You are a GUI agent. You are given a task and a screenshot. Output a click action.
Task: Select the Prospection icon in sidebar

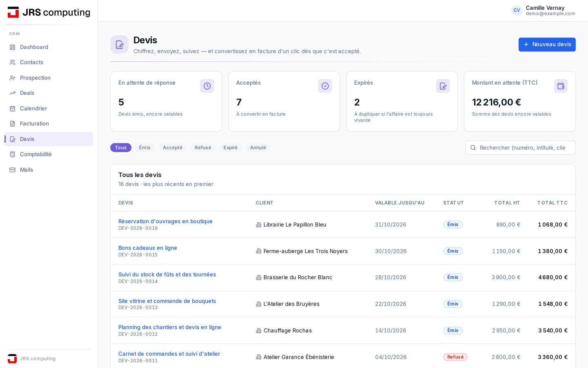[12, 78]
